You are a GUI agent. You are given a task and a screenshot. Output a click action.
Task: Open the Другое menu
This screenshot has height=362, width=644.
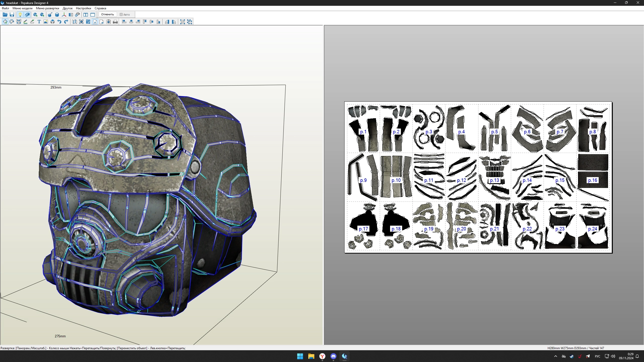[x=67, y=8]
